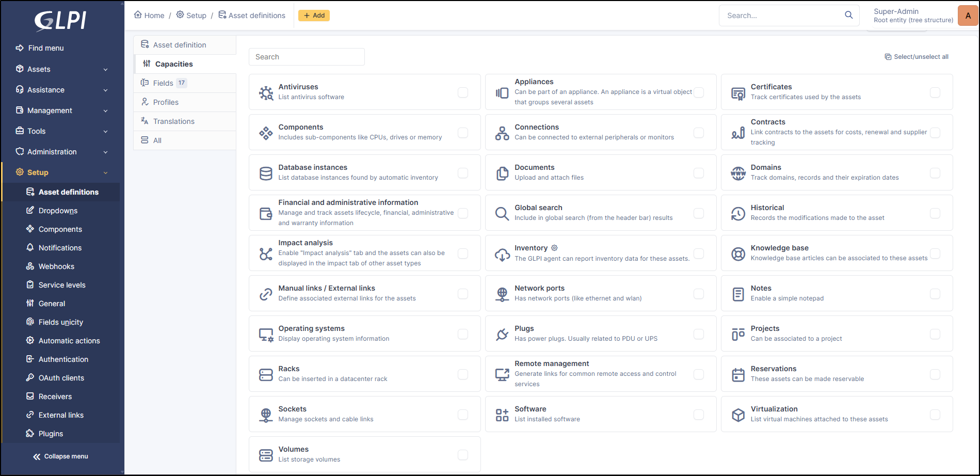
Task: Expand the Assets sidebar menu
Action: [62, 69]
